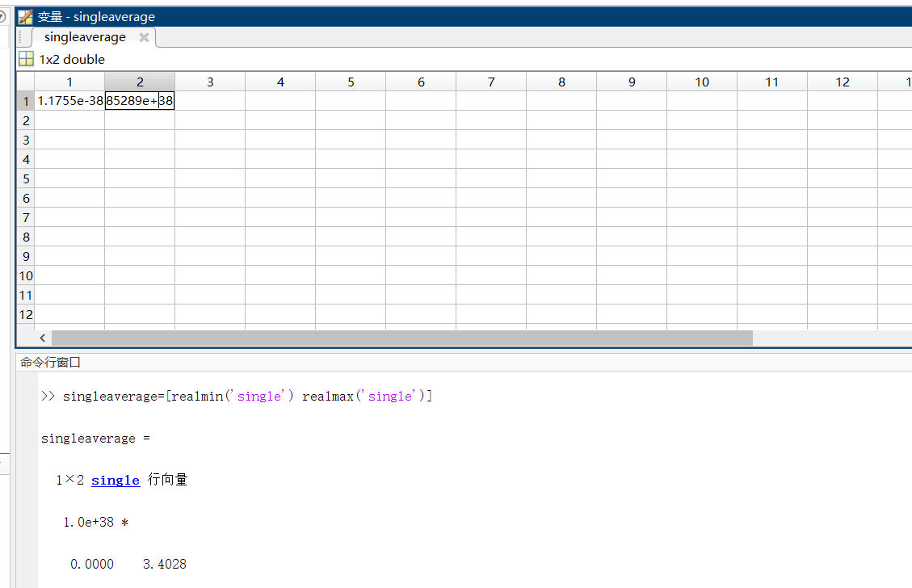Select row header 11
912x588 pixels.
(x=26, y=295)
